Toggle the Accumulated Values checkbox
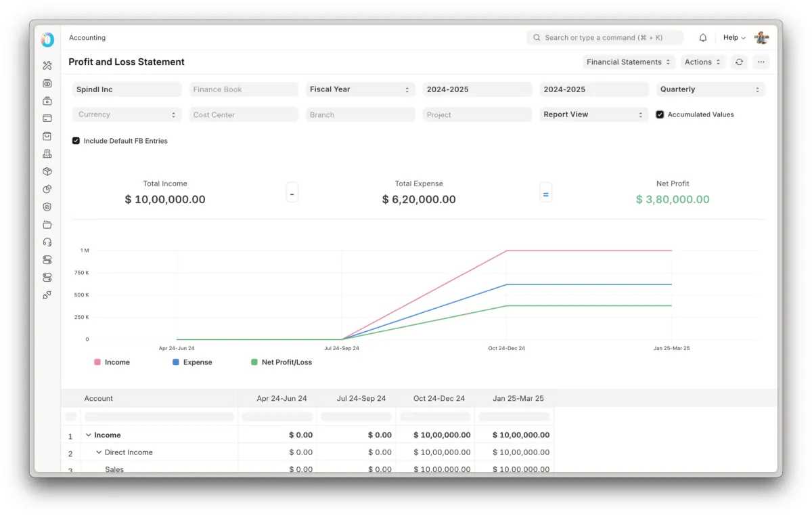 [660, 115]
